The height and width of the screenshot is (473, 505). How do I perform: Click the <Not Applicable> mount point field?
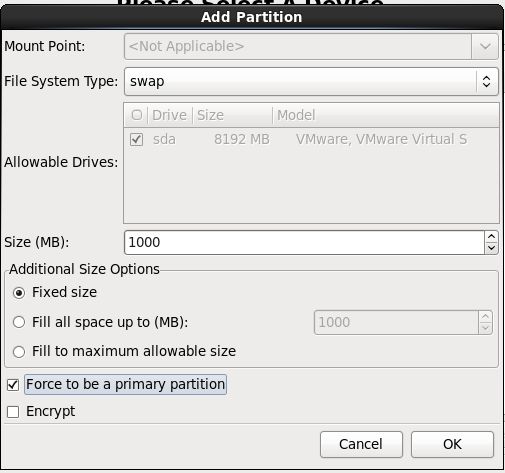click(x=298, y=46)
